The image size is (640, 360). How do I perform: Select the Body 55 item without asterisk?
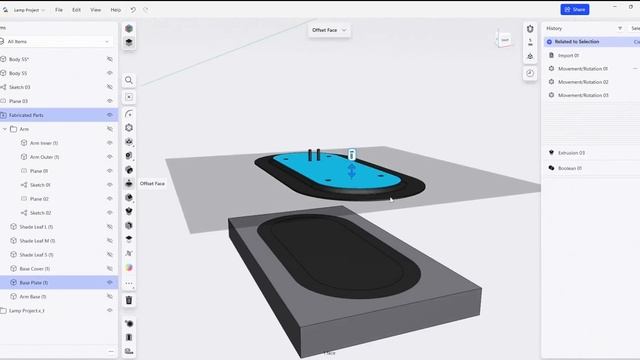pos(18,73)
